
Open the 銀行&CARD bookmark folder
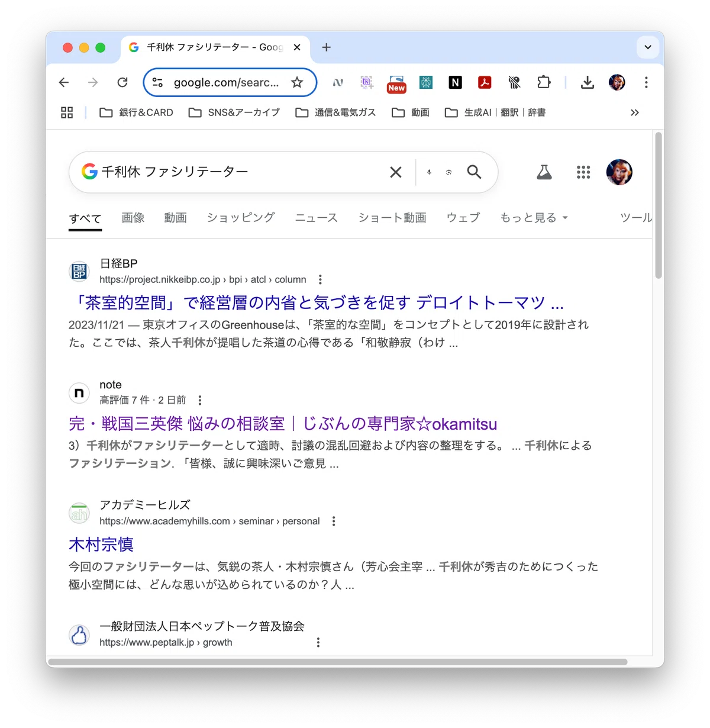137,112
